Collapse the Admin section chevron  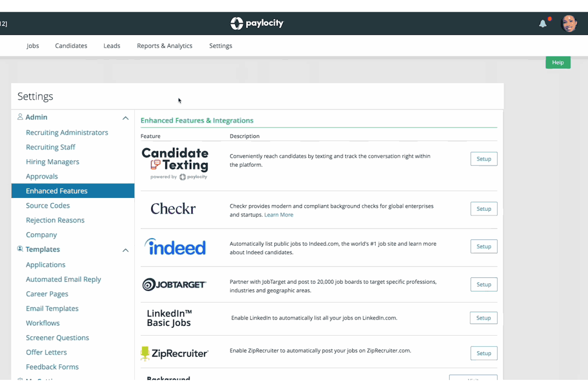tap(126, 118)
